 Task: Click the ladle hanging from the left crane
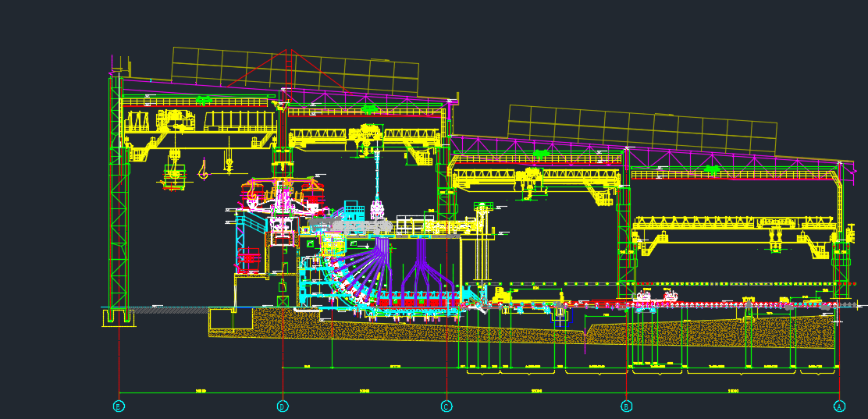pos(173,178)
